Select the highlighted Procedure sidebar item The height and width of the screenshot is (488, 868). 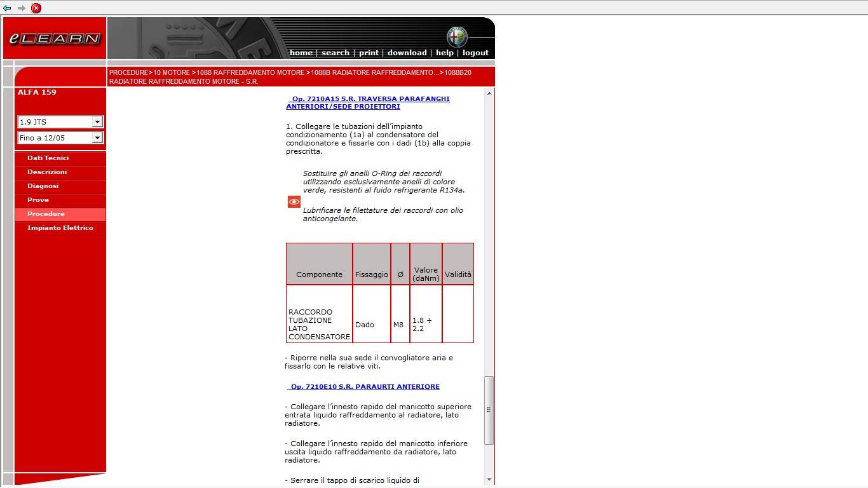point(60,214)
